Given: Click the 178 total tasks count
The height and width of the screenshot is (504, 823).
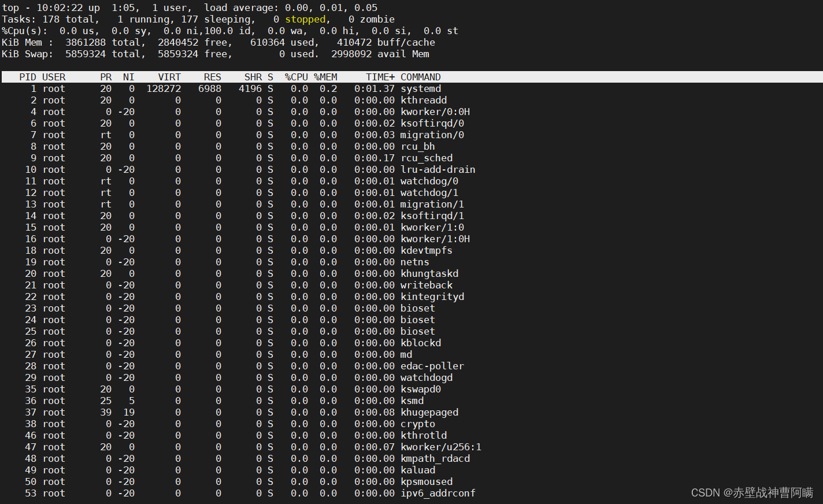Looking at the screenshot, I should pos(51,19).
